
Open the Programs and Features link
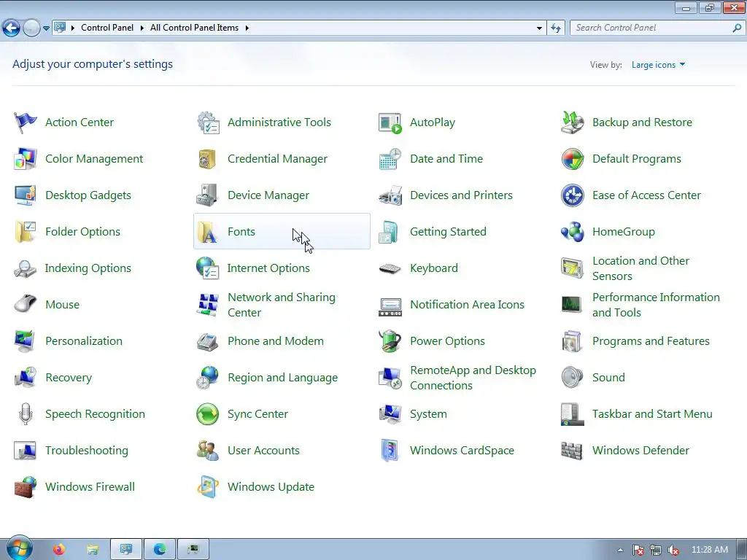(651, 341)
